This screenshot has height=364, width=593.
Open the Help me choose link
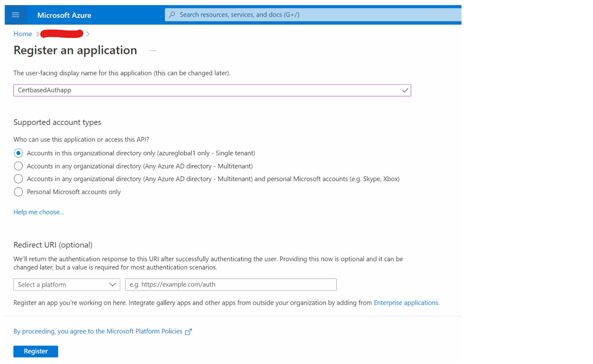pyautogui.click(x=39, y=212)
